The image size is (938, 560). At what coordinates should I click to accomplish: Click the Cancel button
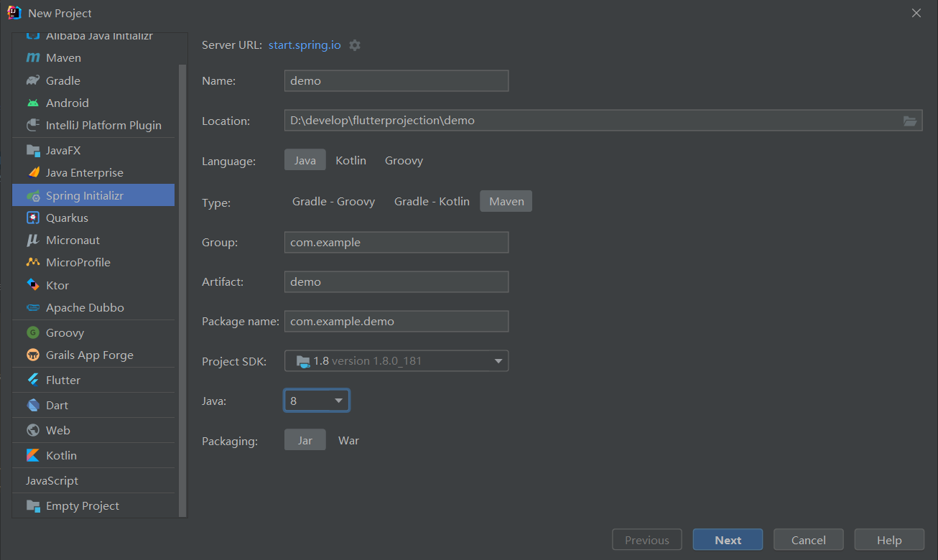[x=808, y=540]
